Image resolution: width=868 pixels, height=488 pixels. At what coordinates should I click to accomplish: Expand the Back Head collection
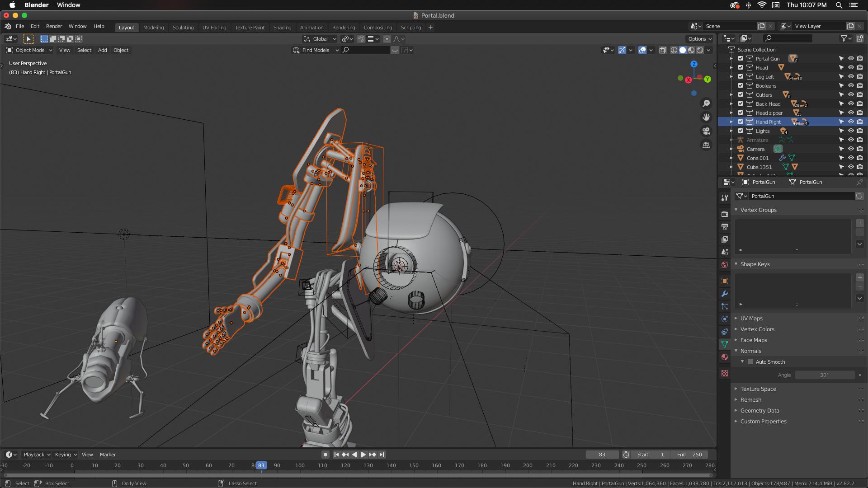731,104
